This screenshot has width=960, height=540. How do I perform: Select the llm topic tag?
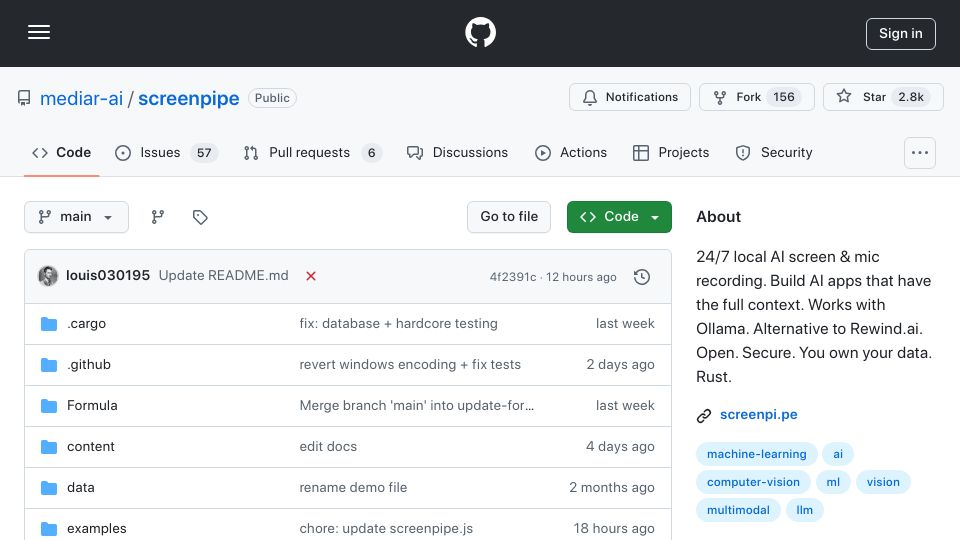(x=804, y=510)
